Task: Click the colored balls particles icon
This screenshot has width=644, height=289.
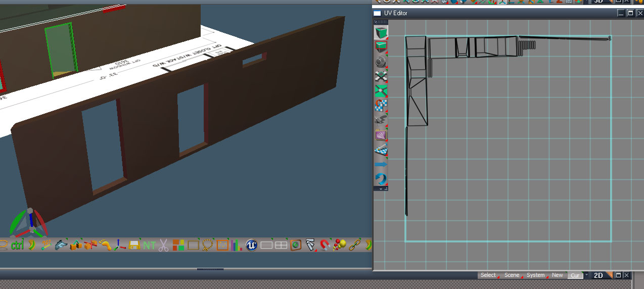Action: click(x=340, y=245)
